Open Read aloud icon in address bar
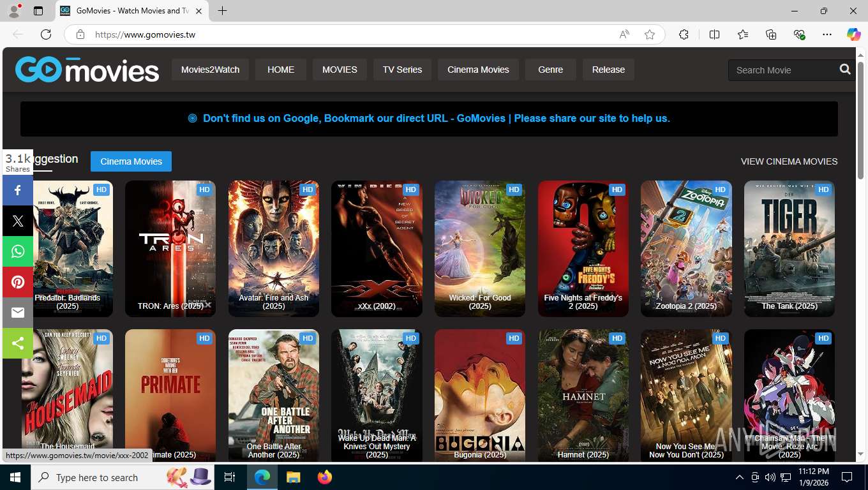The image size is (868, 490). 624,34
